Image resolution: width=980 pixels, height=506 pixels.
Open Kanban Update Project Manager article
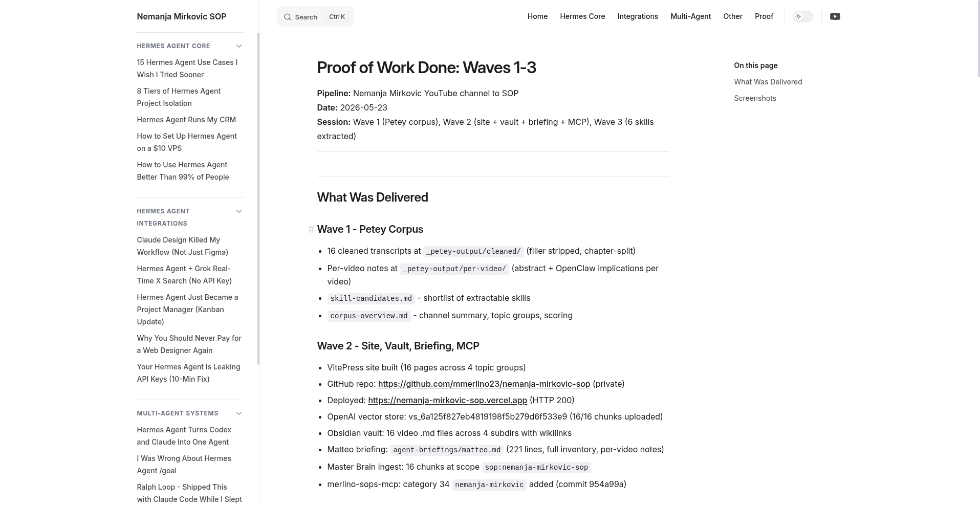[187, 310]
